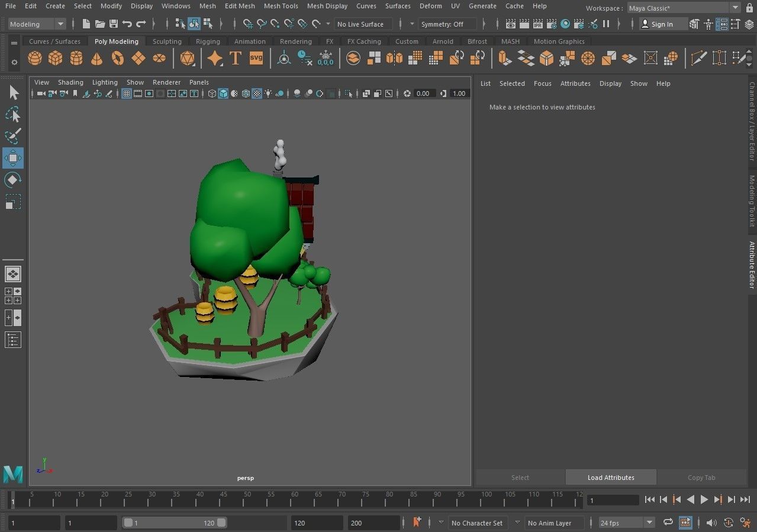Toggle Snap to Curves magnet icon
The width and height of the screenshot is (757, 532).
[x=262, y=24]
